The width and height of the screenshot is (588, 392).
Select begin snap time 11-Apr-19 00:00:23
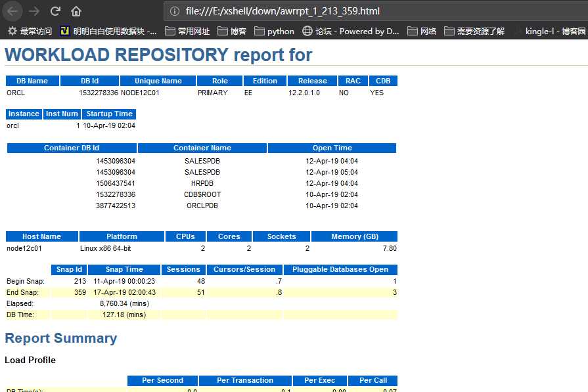pyautogui.click(x=124, y=281)
